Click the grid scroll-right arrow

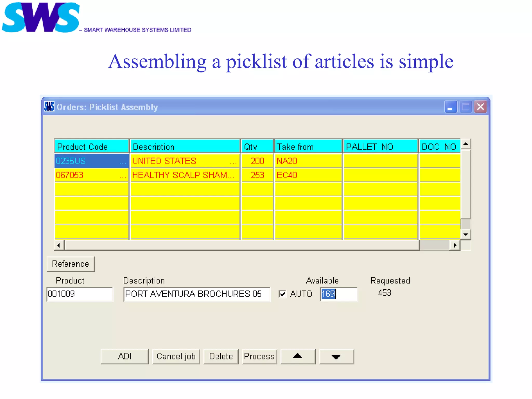[455, 245]
